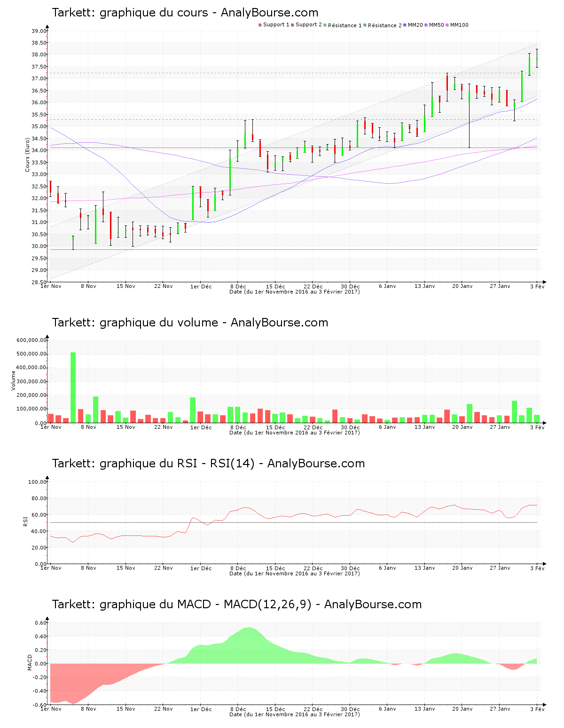Click '13 Janv' date on MACD chart

tap(425, 709)
